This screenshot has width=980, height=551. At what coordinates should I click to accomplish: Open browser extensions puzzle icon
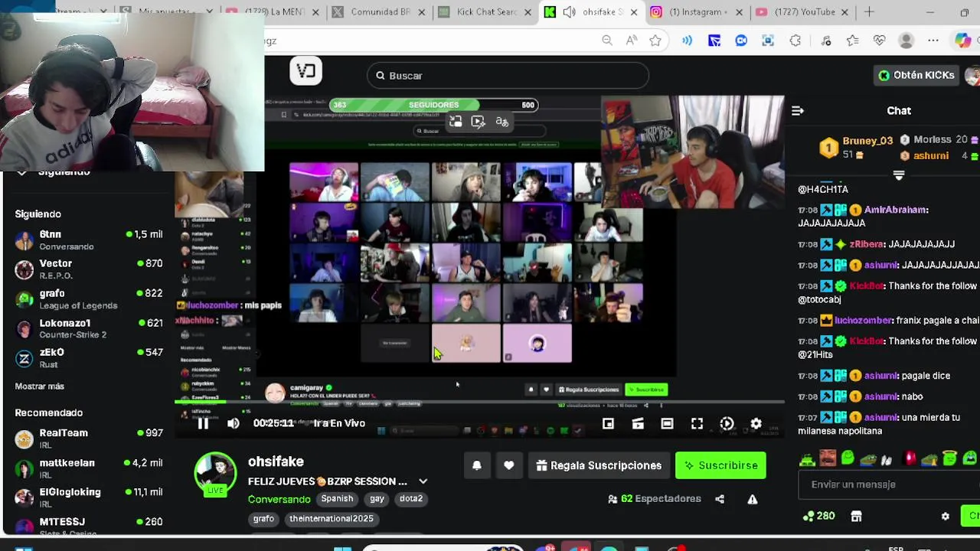tap(795, 41)
